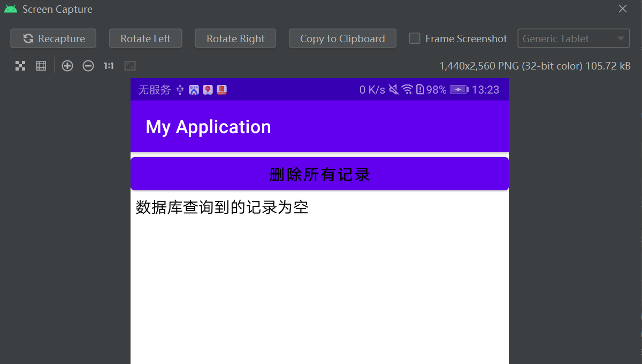Viewport: 642px width, 364px height.
Task: Click the 98% battery percentage text
Action: coord(436,90)
